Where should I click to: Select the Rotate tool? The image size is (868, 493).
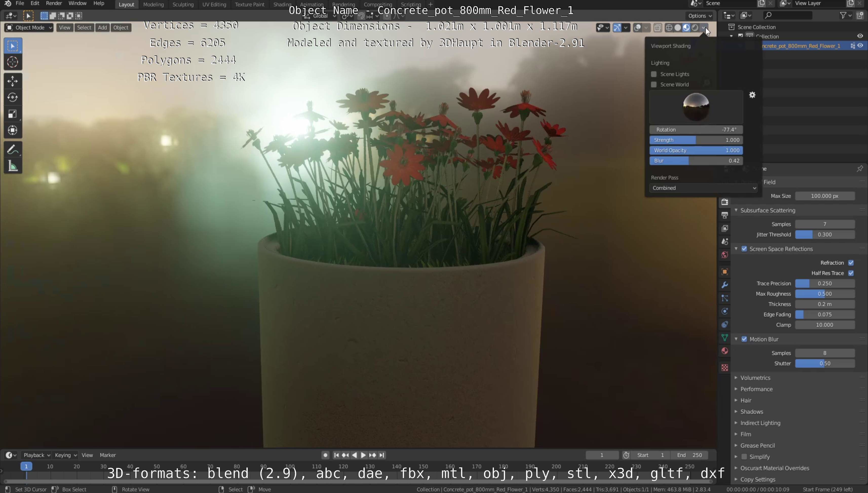(13, 97)
